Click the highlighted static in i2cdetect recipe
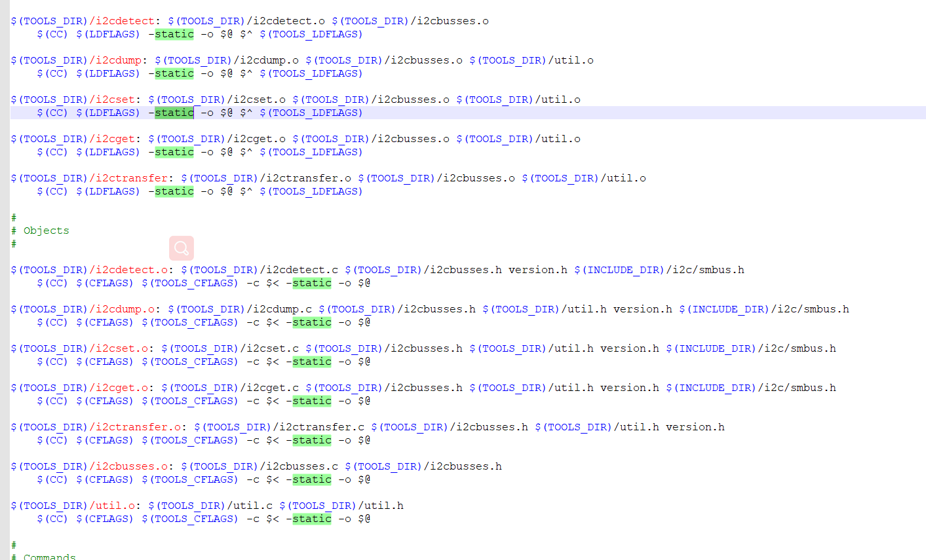Screen dimensions: 926x560 point(174,34)
